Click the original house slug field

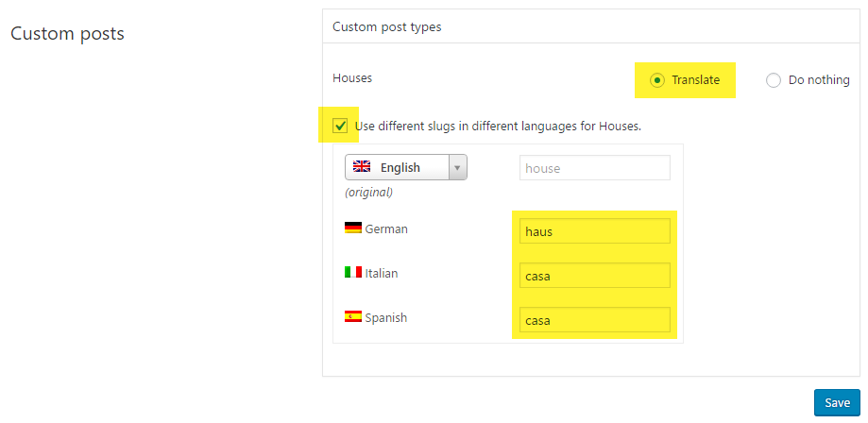click(x=594, y=168)
